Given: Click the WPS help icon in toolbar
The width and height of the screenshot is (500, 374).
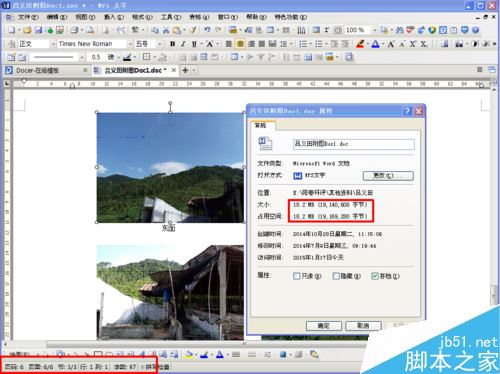Looking at the screenshot, I should (475, 30).
